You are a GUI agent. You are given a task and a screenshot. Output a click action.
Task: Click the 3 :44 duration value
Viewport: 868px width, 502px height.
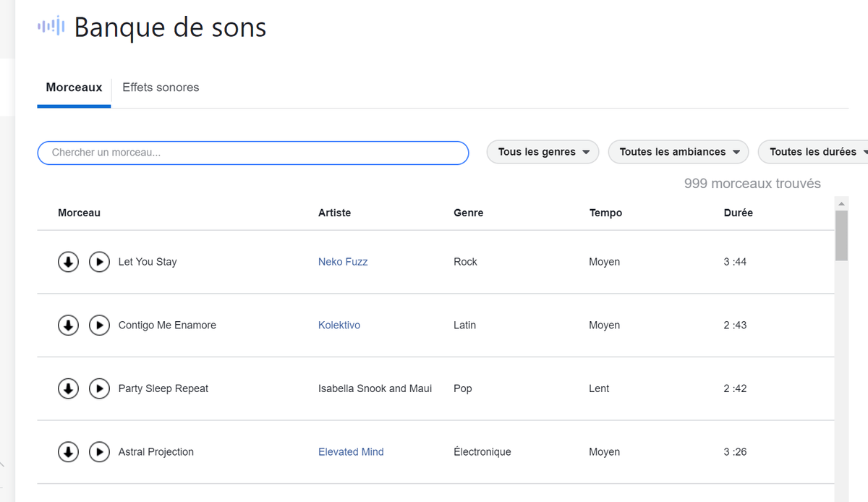[735, 262]
